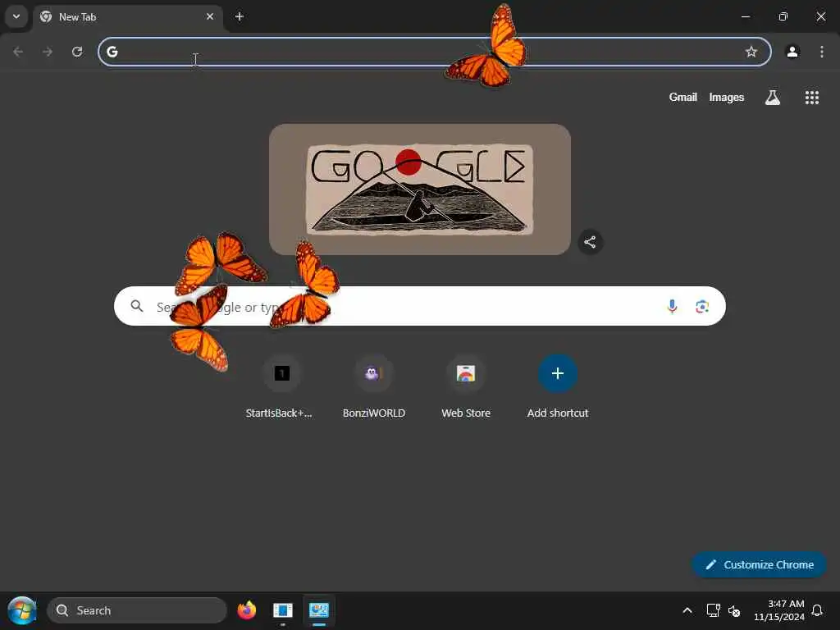The image size is (840, 630).
Task: Search by image with Google Lens
Action: (x=702, y=307)
